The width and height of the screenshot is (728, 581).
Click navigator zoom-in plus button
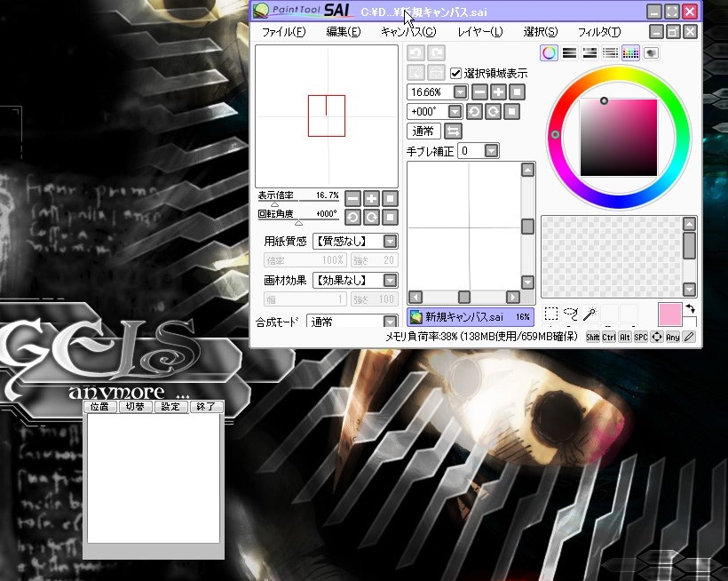pos(371,199)
